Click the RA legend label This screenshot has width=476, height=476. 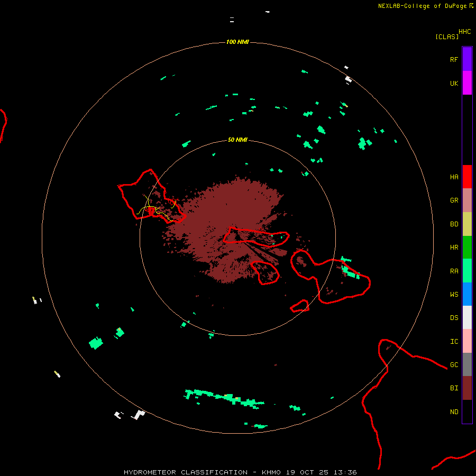tap(454, 271)
